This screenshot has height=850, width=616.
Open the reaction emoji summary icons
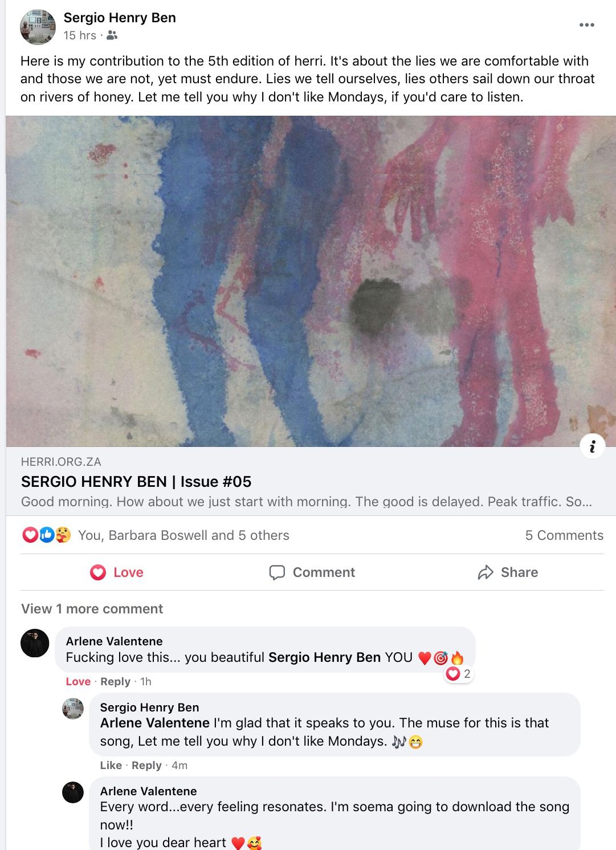tap(46, 535)
